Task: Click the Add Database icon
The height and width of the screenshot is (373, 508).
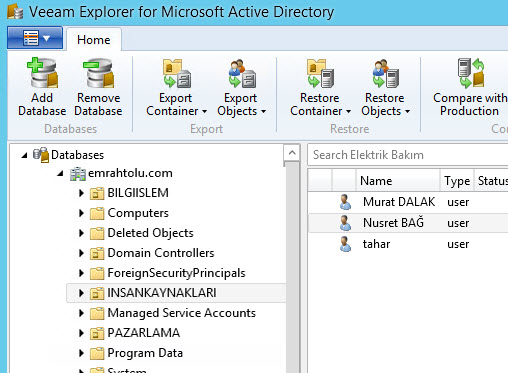Action: coord(42,73)
